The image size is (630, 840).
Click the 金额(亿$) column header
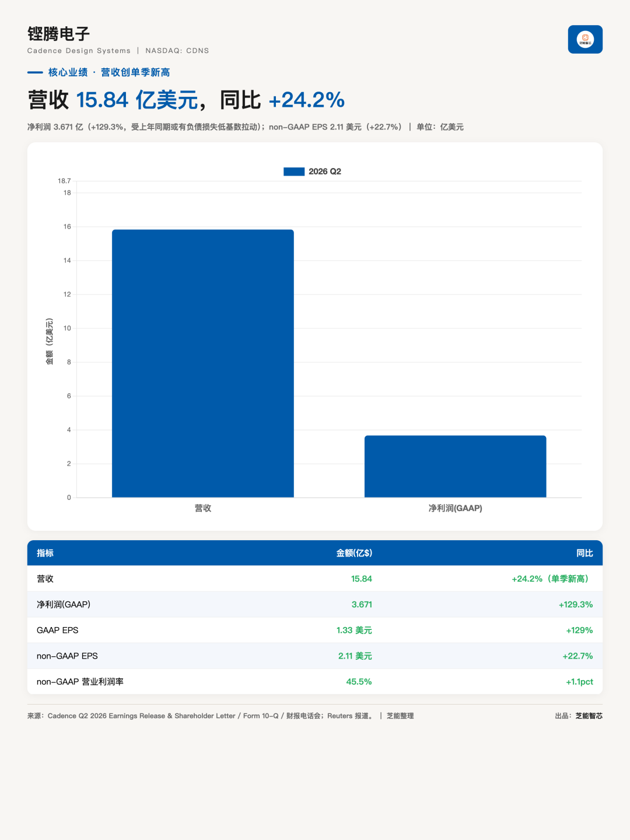354,553
